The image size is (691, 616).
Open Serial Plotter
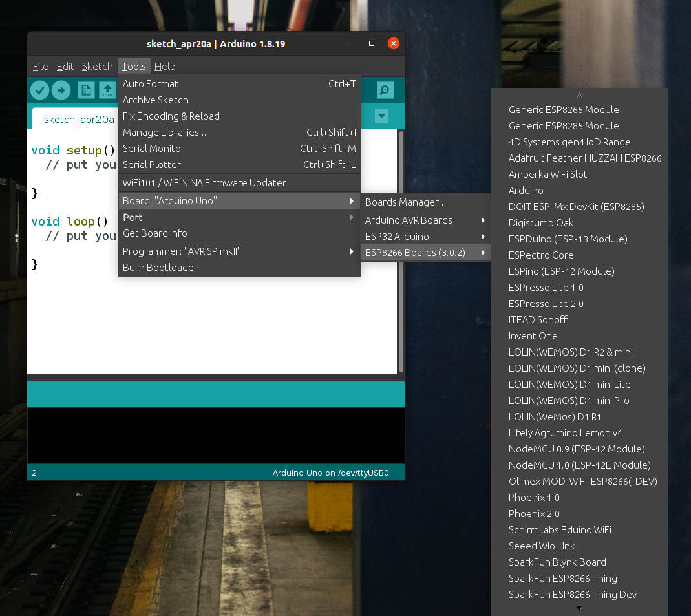[x=239, y=165]
